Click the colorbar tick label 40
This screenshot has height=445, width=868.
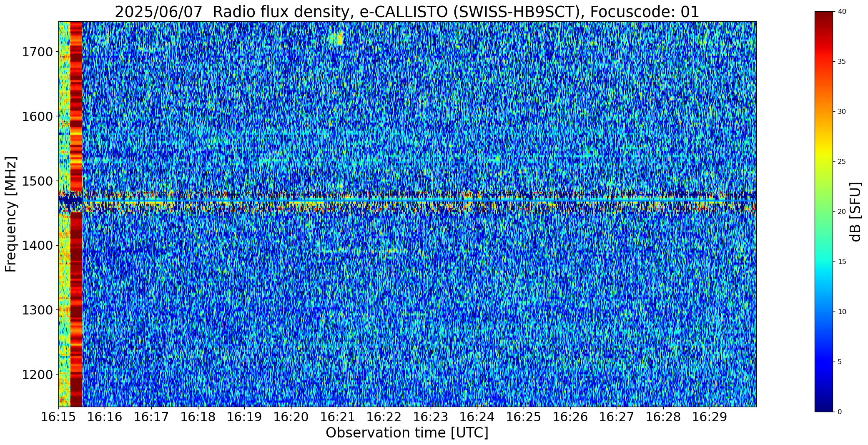click(x=842, y=12)
